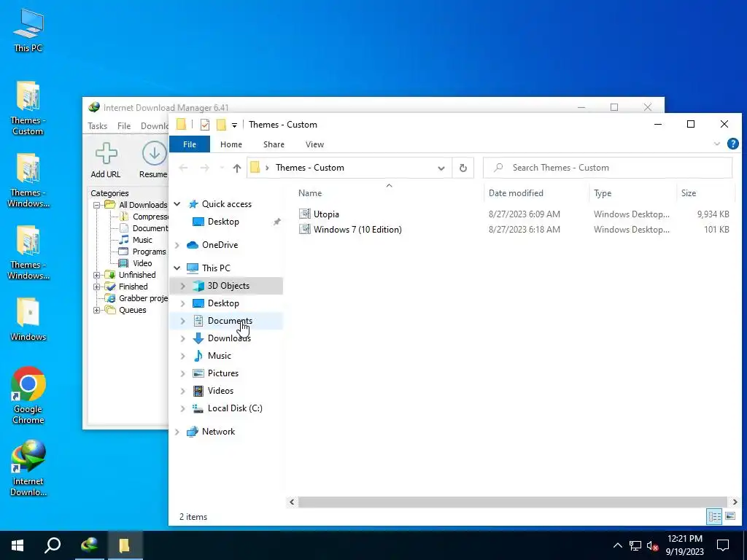Switch to the Share ribbon tab
The width and height of the screenshot is (747, 560).
[x=274, y=144]
